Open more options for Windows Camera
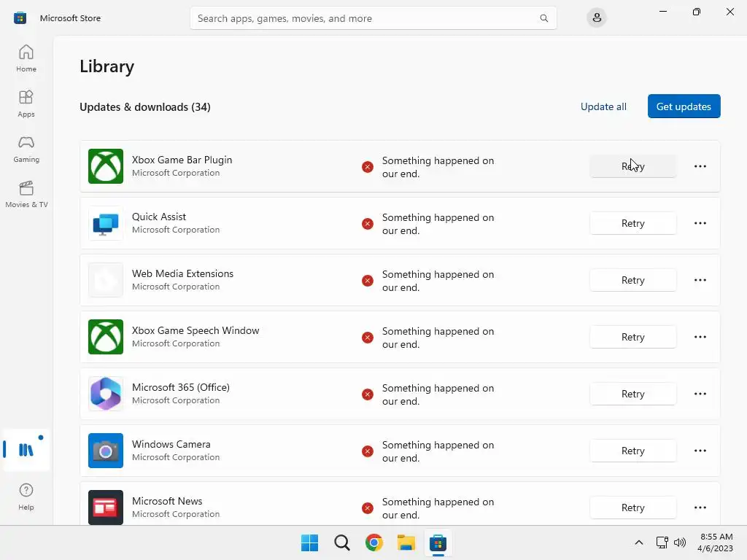747x560 pixels. click(x=700, y=451)
